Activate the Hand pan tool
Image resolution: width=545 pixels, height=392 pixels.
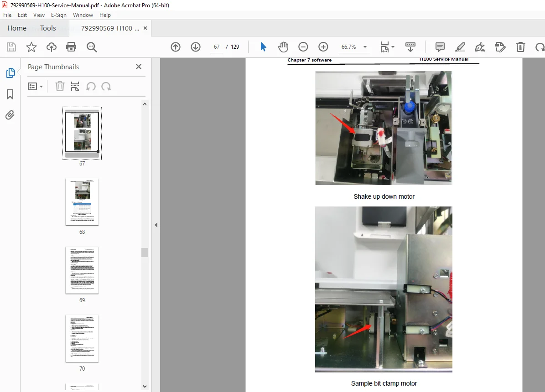[283, 47]
